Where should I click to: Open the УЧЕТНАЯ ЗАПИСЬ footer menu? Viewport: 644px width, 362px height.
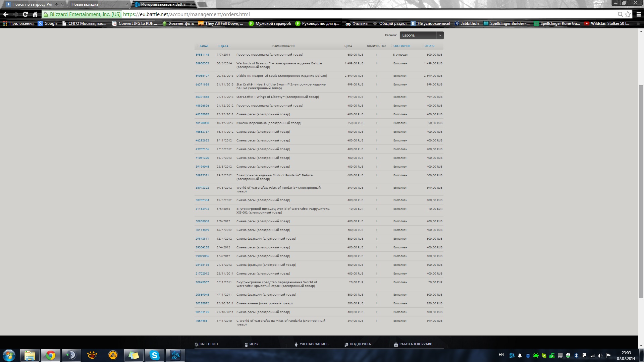click(312, 344)
